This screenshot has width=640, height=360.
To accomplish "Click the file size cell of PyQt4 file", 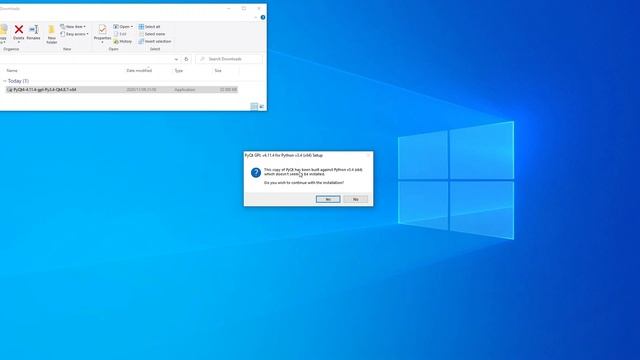I will tap(228, 90).
